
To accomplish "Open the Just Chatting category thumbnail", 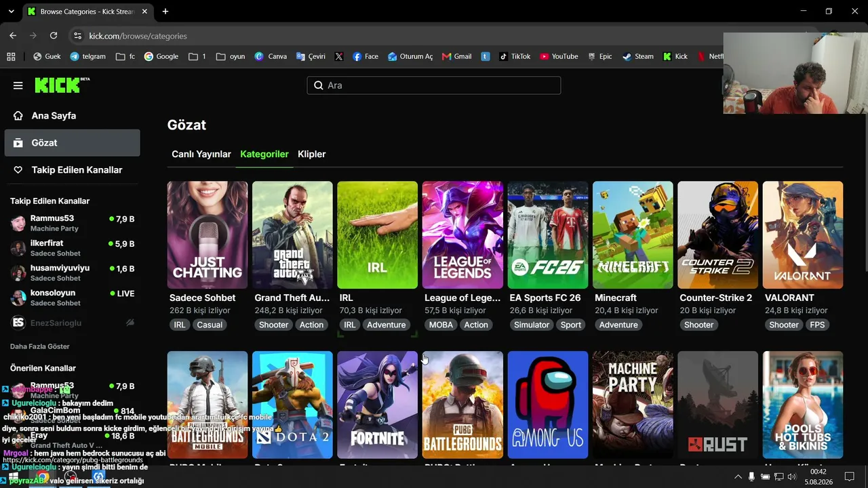I will [x=208, y=235].
